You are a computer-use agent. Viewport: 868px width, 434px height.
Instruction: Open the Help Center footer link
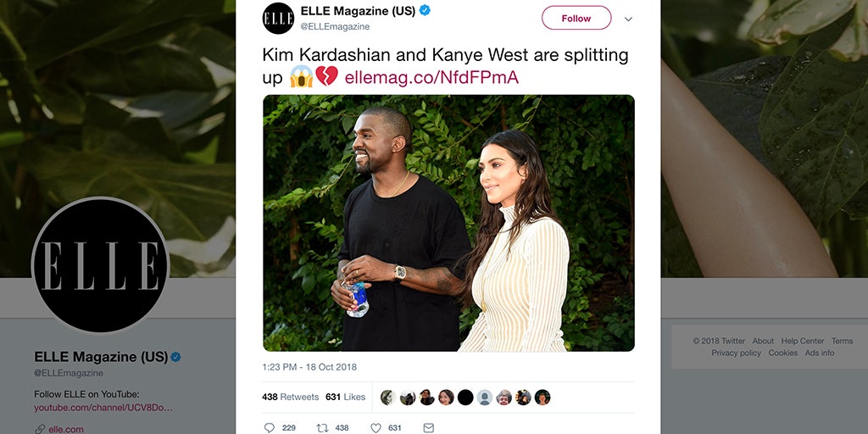tap(803, 341)
